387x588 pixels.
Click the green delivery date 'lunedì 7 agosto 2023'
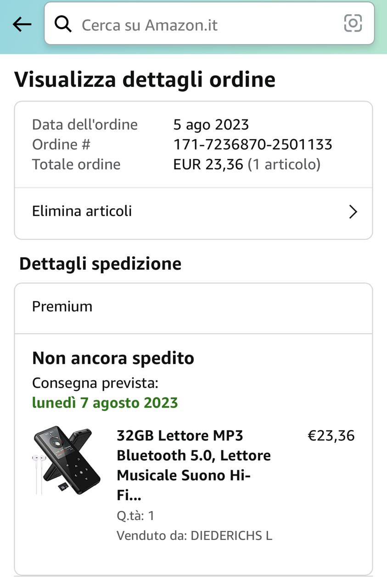click(105, 403)
